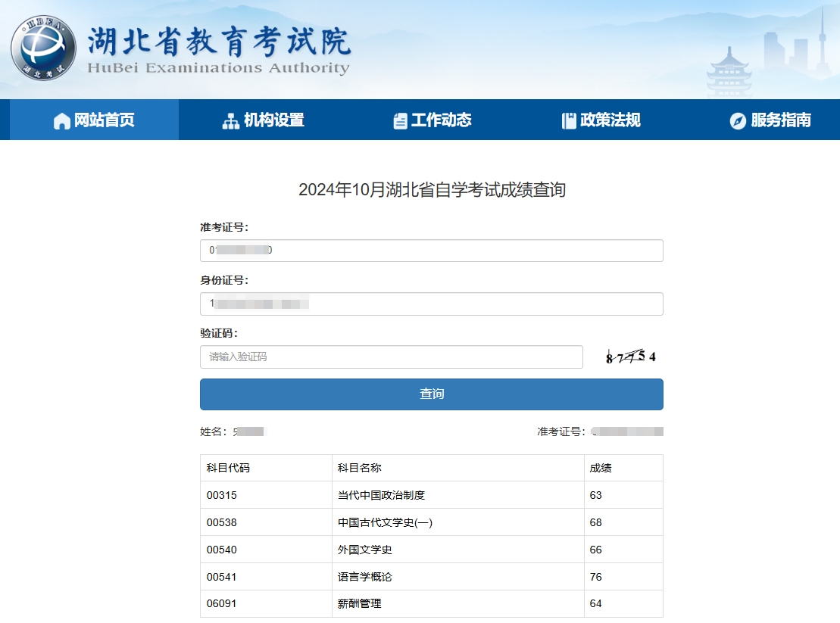This screenshot has width=840, height=623.
Task: Select subject name 薪酬管理
Action: click(x=360, y=604)
